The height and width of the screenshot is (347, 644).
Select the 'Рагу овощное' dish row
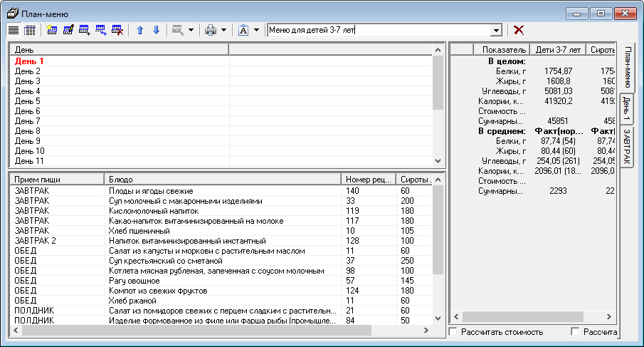[x=135, y=281]
